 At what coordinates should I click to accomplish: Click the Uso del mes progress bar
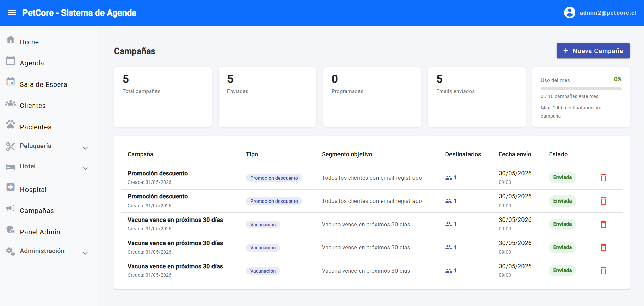pos(581,89)
